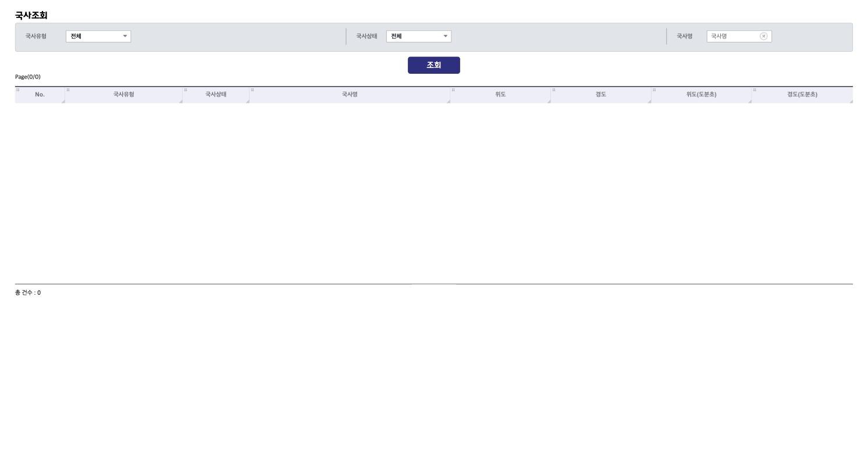Click the 경도(도분초) column drag grip icon
This screenshot has height=472, width=868.
755,90
